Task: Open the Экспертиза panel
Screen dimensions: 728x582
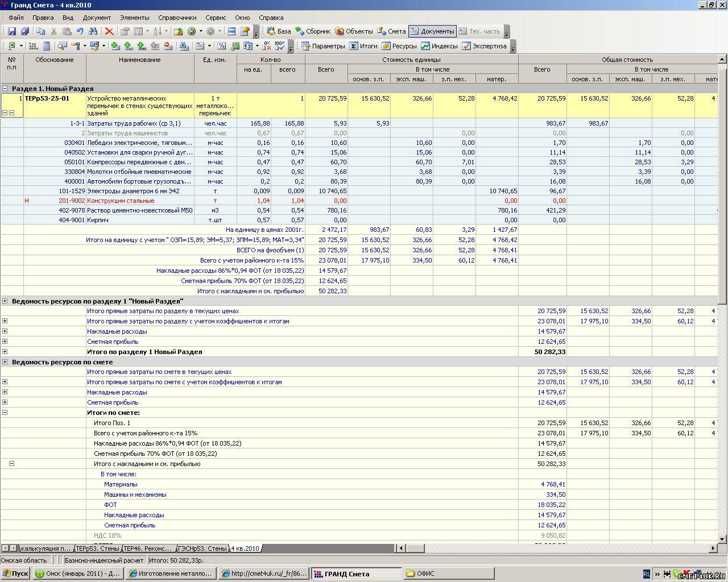Action: click(x=483, y=46)
